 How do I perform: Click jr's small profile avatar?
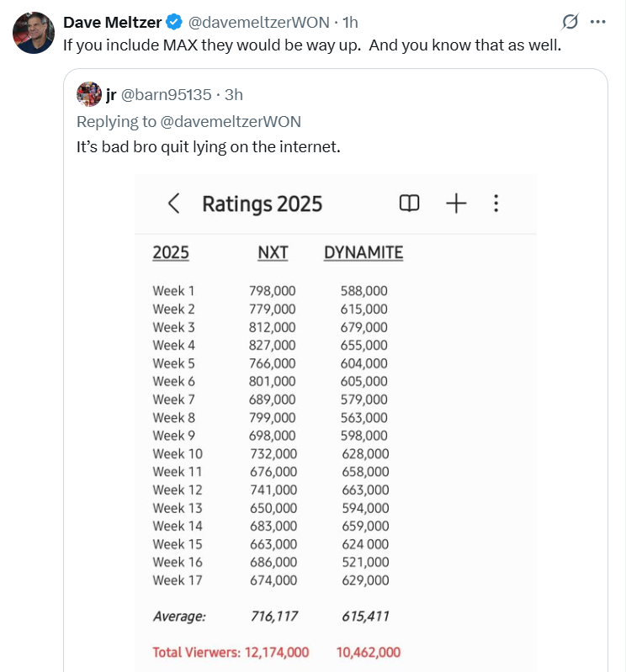pos(88,94)
